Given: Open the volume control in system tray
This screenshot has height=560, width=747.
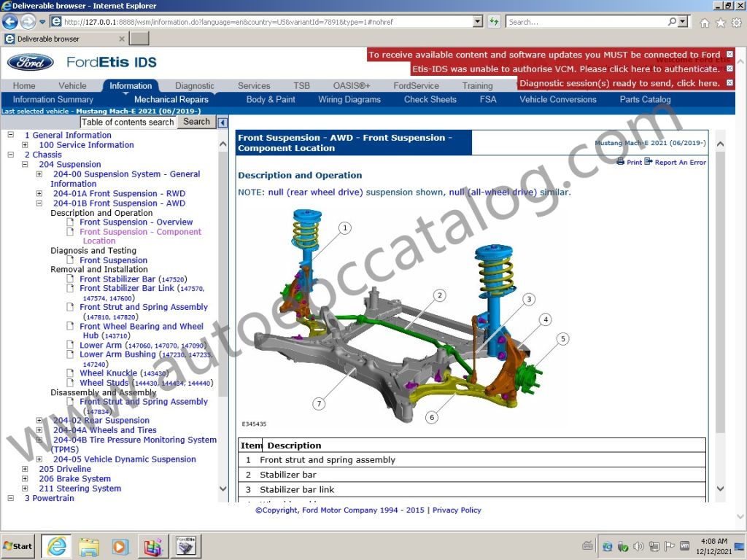Looking at the screenshot, I should click(638, 546).
